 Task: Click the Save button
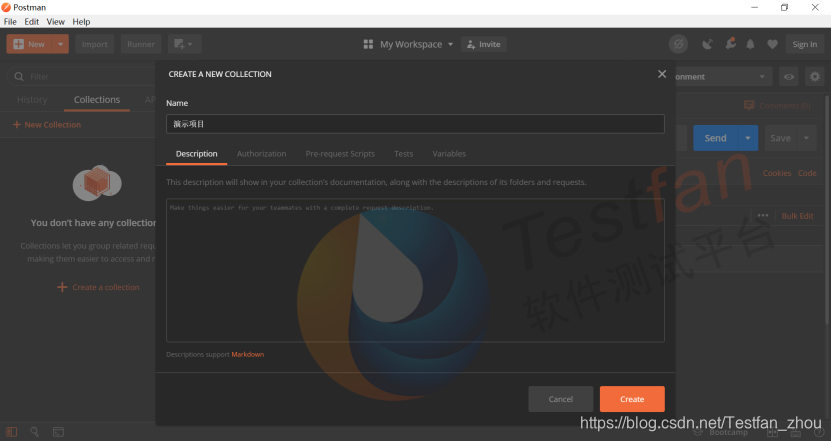tap(780, 138)
